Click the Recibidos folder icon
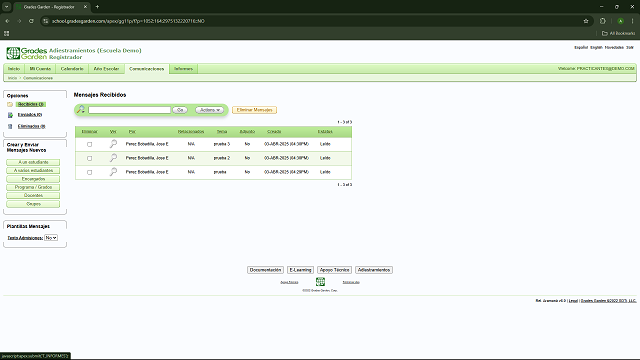The image size is (640, 360). click(10, 104)
